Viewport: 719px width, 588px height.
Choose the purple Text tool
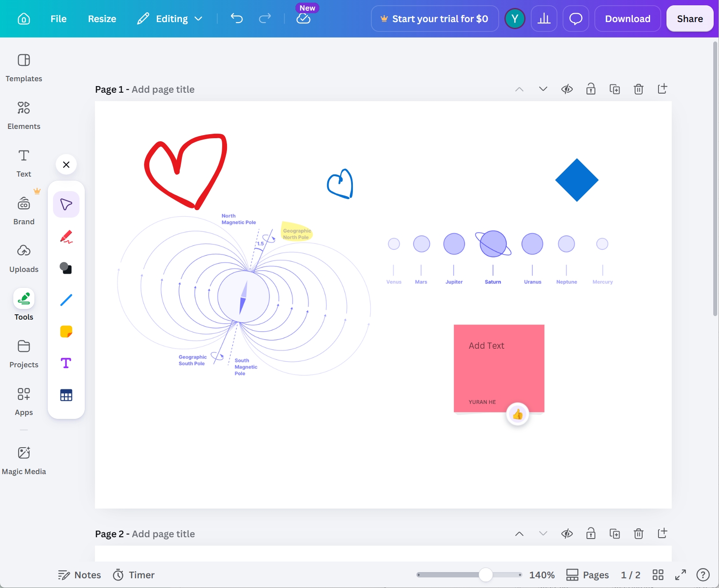[66, 363]
